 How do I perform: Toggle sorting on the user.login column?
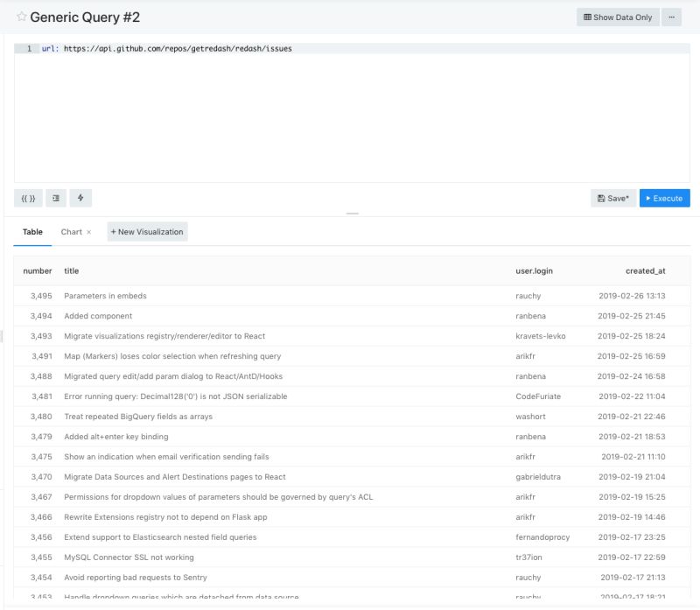point(532,270)
